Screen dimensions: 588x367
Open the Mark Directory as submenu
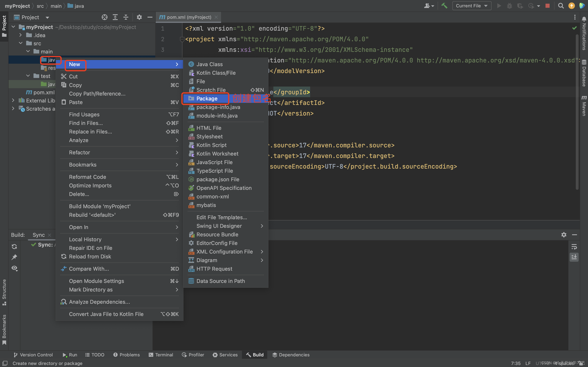tap(120, 289)
